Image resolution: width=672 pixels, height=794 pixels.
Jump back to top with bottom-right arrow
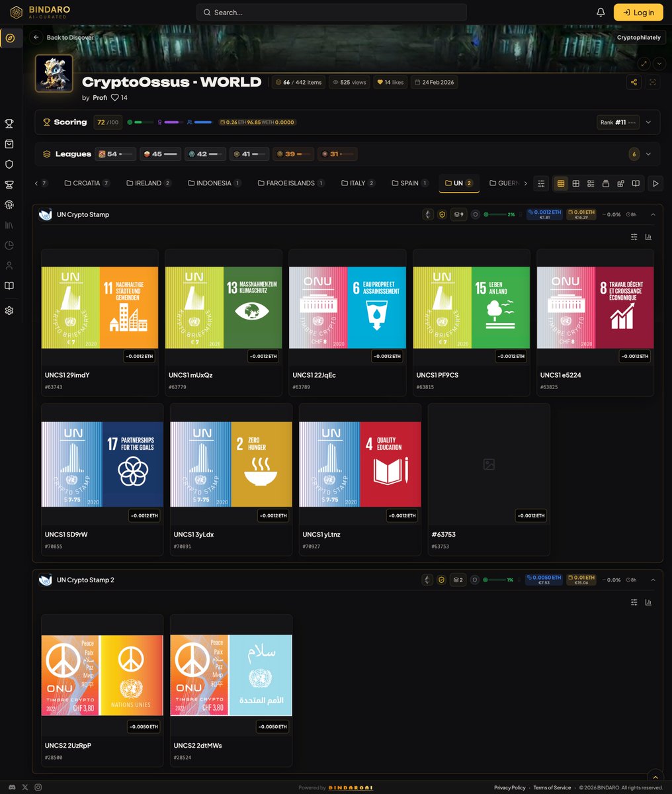[655, 777]
